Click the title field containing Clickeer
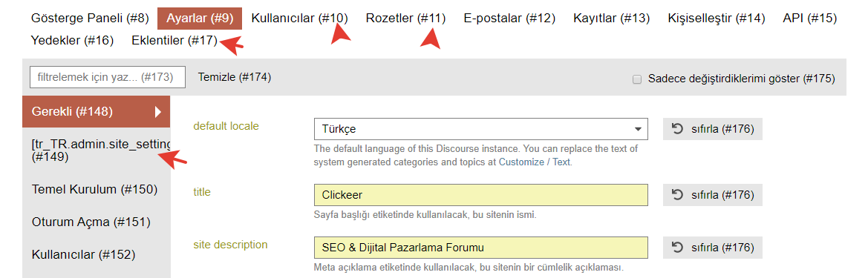The image size is (868, 278). [x=480, y=195]
